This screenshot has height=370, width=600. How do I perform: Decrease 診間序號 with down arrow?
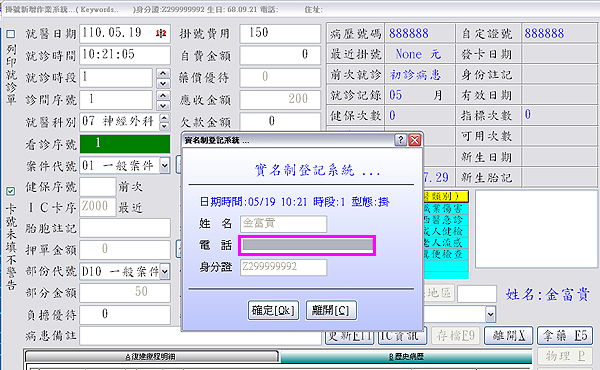[x=163, y=105]
